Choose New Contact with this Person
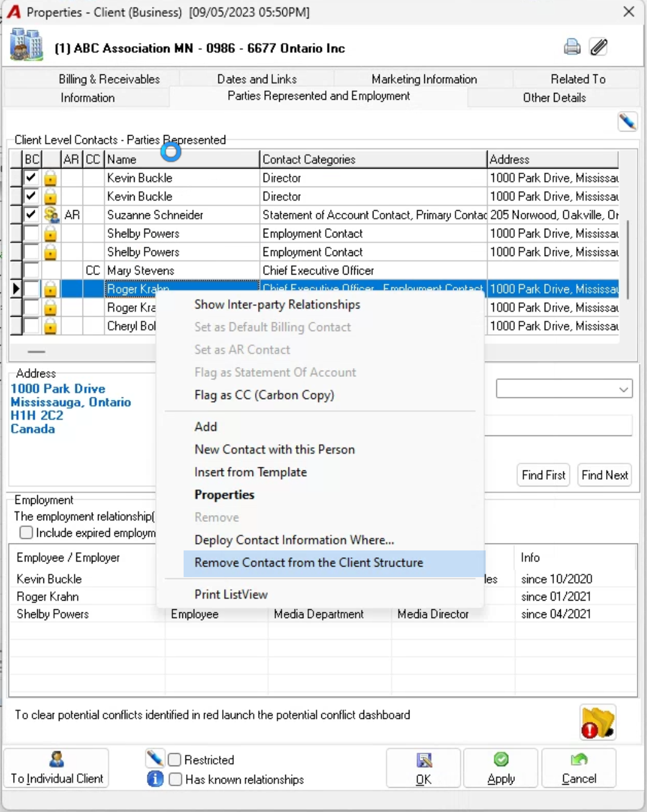Screen dimensions: 647x812 275,449
